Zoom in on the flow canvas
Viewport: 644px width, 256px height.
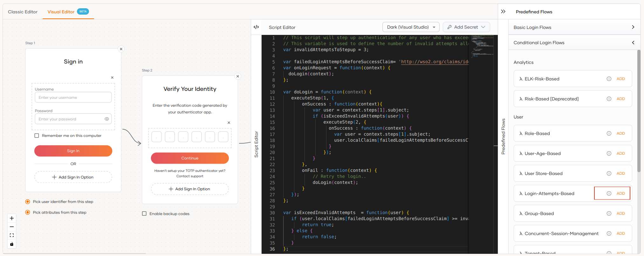click(12, 218)
